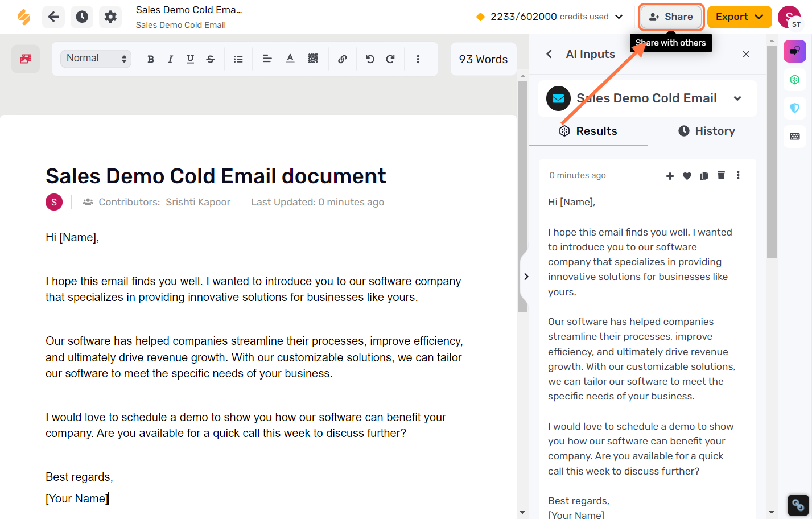Open keyboard shortcuts from right sidebar

tap(795, 137)
